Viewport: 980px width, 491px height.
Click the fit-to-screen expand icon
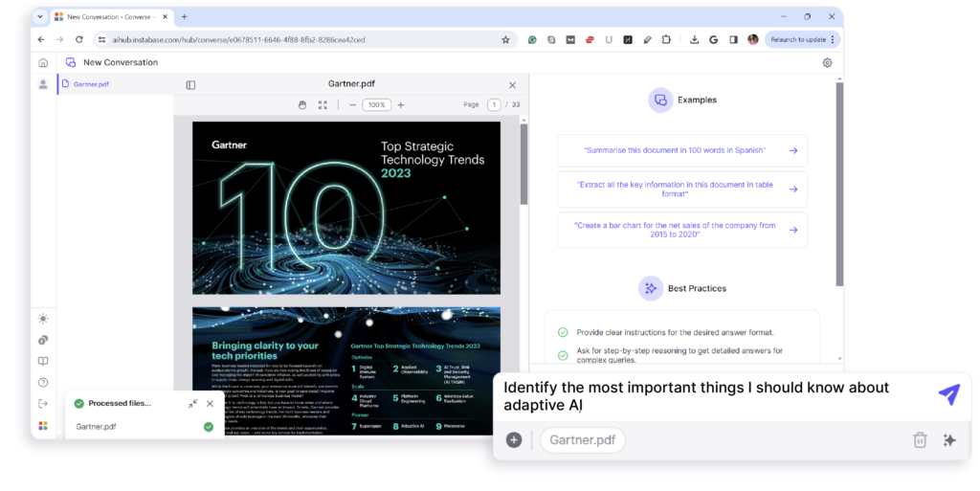[x=323, y=105]
